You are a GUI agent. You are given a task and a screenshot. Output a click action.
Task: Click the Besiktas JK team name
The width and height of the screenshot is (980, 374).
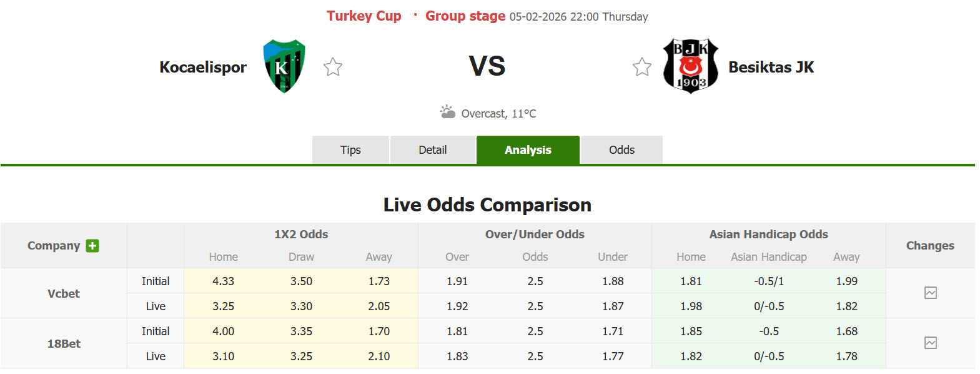pos(771,67)
